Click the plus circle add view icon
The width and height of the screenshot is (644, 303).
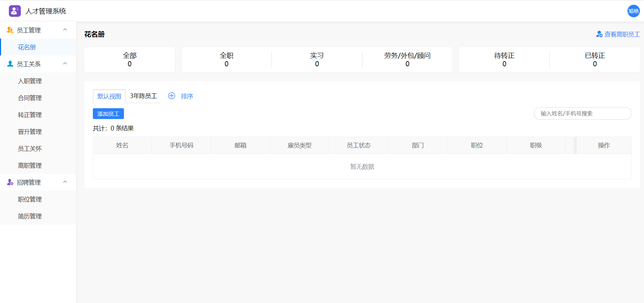[172, 96]
